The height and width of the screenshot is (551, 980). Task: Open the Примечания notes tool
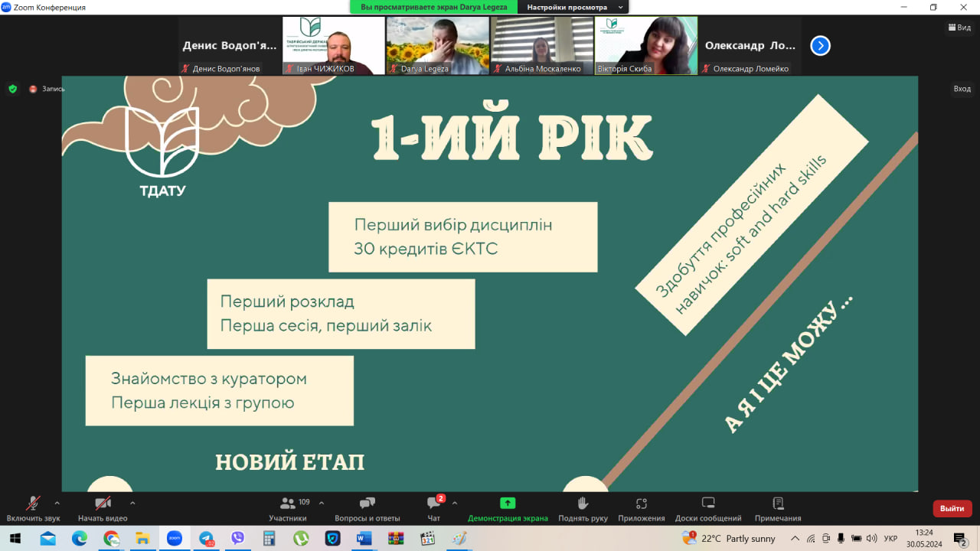pos(778,509)
